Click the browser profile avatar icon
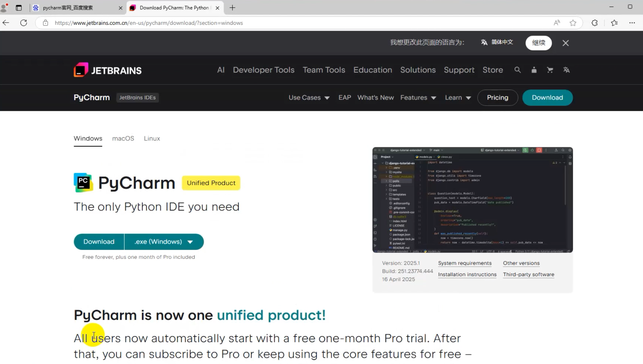This screenshot has height=364, width=643. point(4,8)
